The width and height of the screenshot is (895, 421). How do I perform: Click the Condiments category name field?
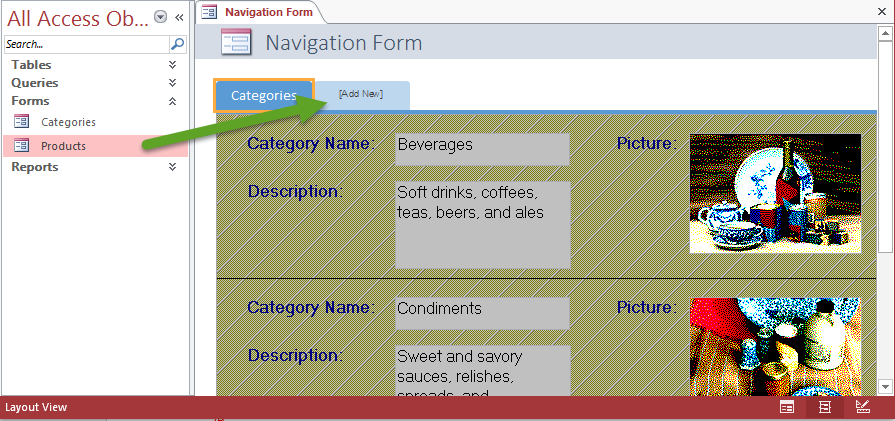[482, 313]
